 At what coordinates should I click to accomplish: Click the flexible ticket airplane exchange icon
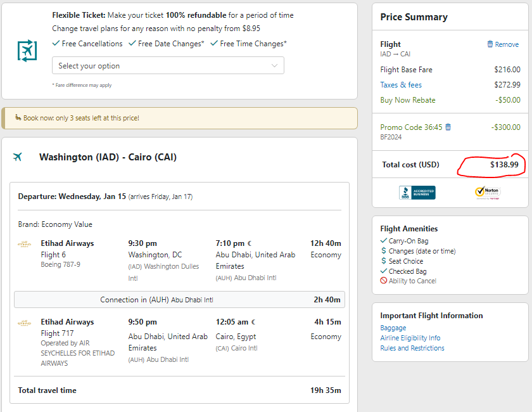27,51
